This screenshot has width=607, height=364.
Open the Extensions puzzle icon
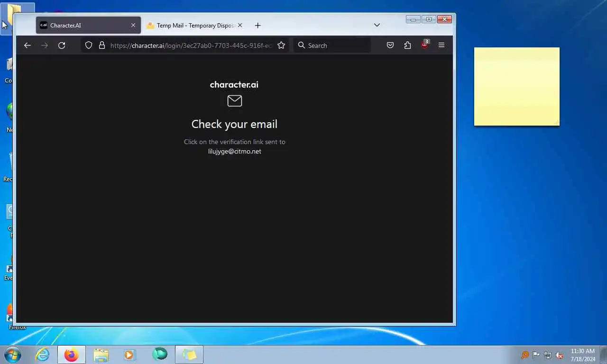pyautogui.click(x=407, y=45)
